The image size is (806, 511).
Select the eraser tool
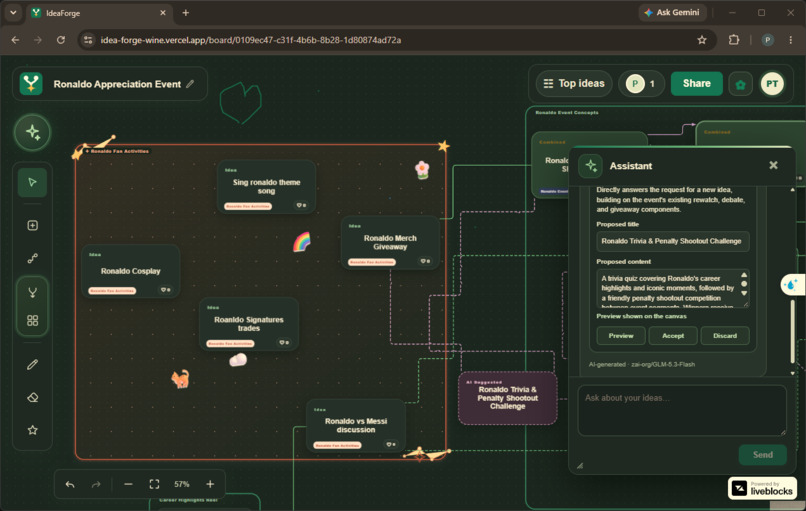[32, 397]
